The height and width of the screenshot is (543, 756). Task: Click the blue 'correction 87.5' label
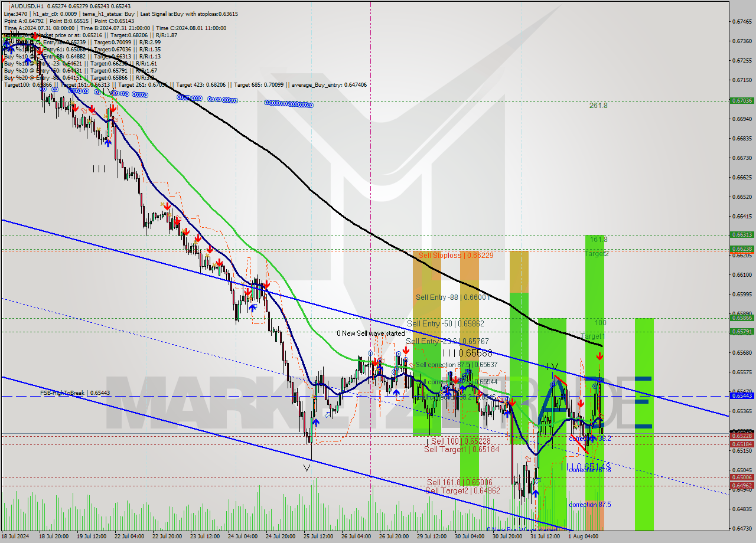(590, 505)
